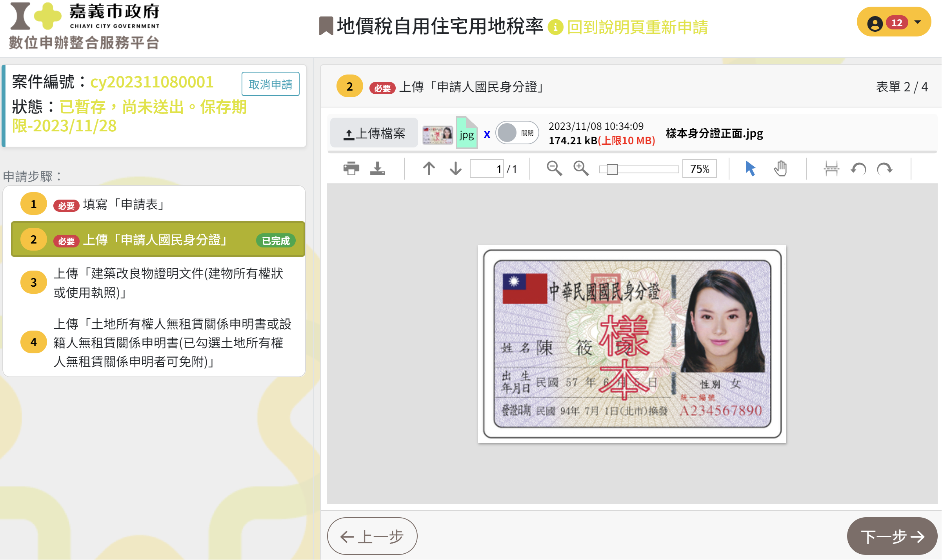Rotate document counterclockwise
The image size is (942, 560).
click(x=858, y=169)
